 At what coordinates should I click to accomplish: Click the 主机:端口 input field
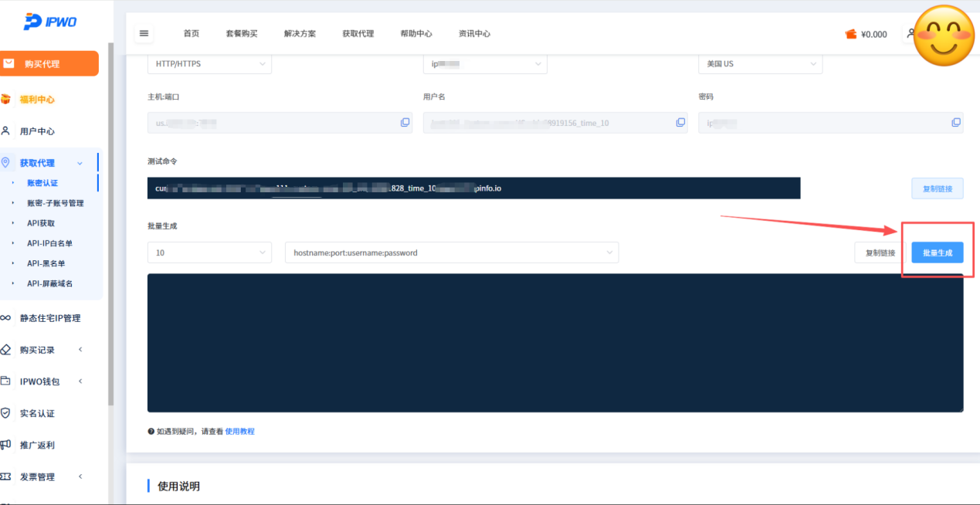280,123
